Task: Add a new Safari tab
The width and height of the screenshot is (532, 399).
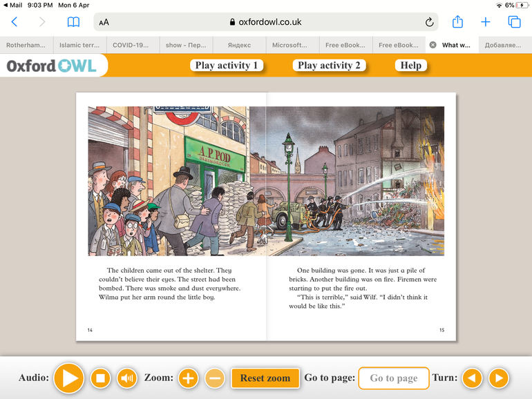Action: [486, 22]
